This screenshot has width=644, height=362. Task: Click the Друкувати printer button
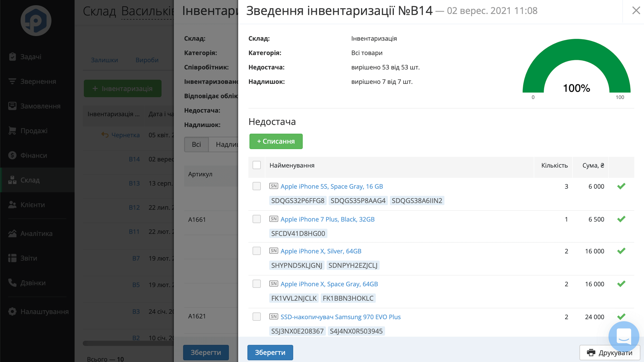click(610, 353)
